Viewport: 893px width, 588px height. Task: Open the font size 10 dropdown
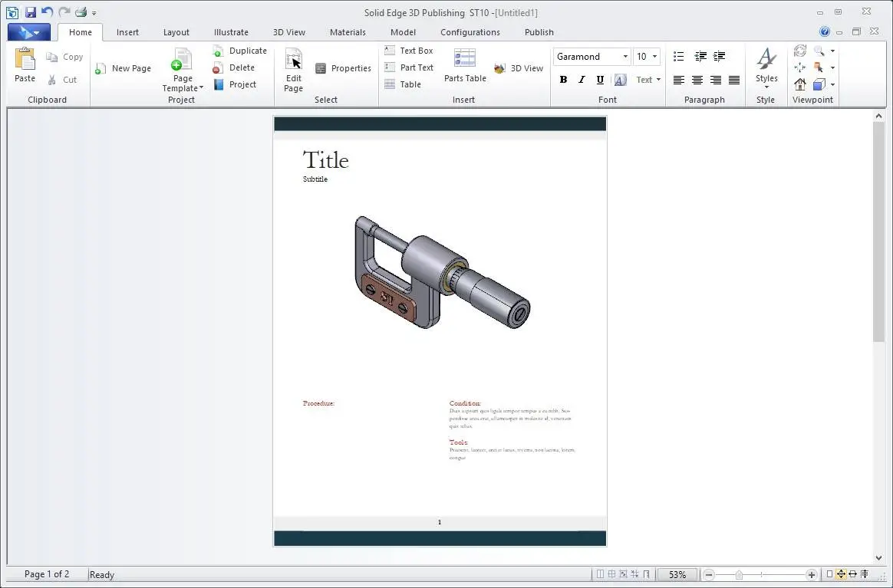click(x=654, y=57)
